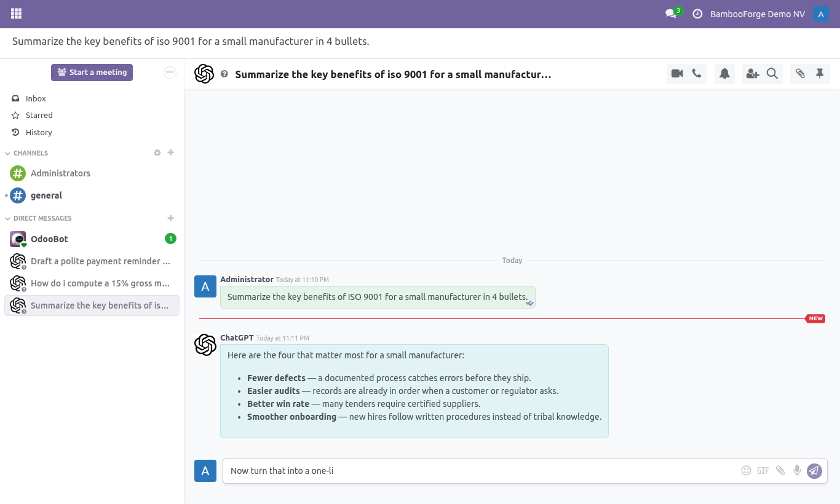Invite people with add-user icon
The height and width of the screenshot is (504, 840).
click(x=753, y=74)
